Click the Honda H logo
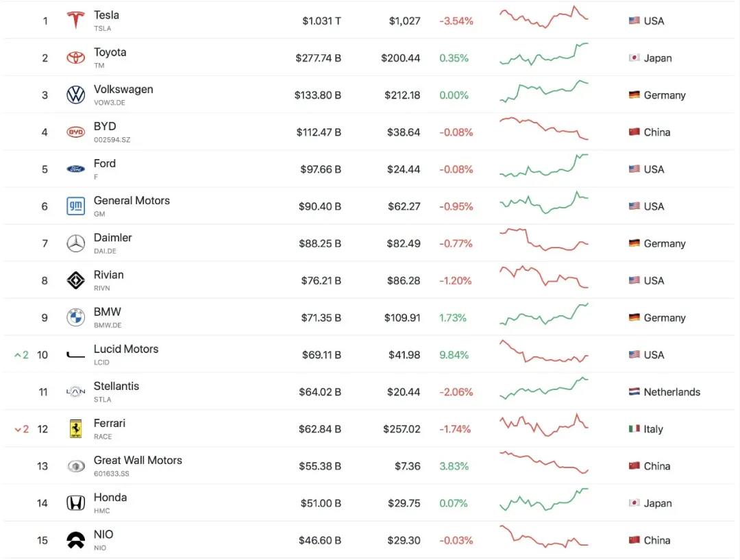This screenshot has width=740, height=560. click(75, 503)
